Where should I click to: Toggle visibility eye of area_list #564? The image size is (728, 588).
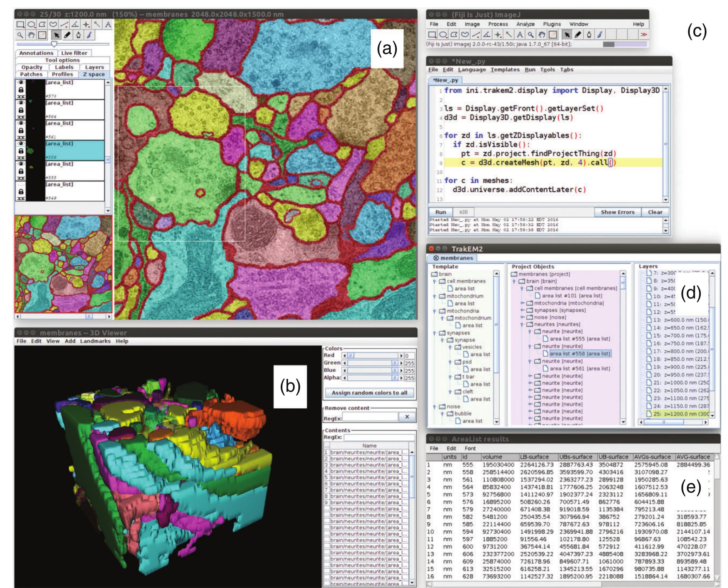[x=21, y=103]
